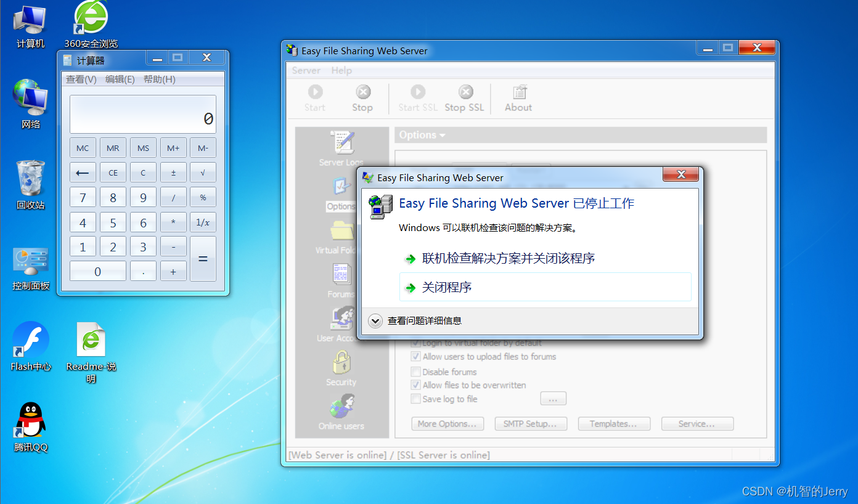View the Online users panel icon

tap(341, 408)
